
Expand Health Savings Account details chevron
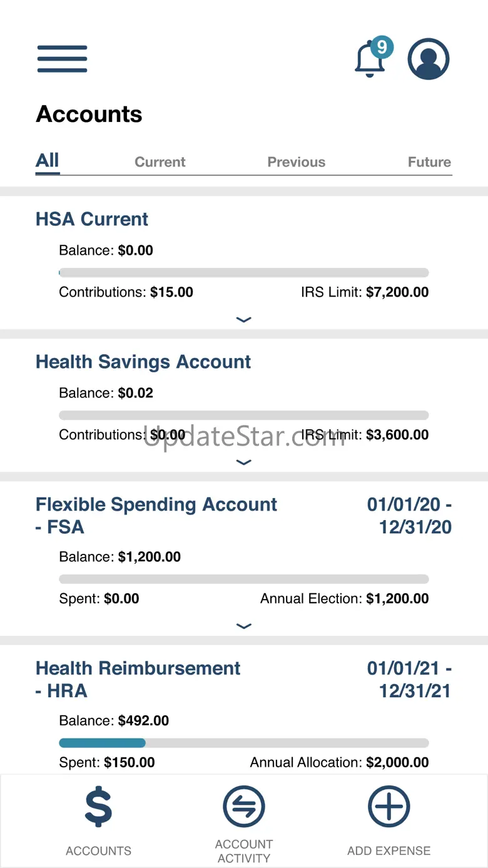point(244,462)
